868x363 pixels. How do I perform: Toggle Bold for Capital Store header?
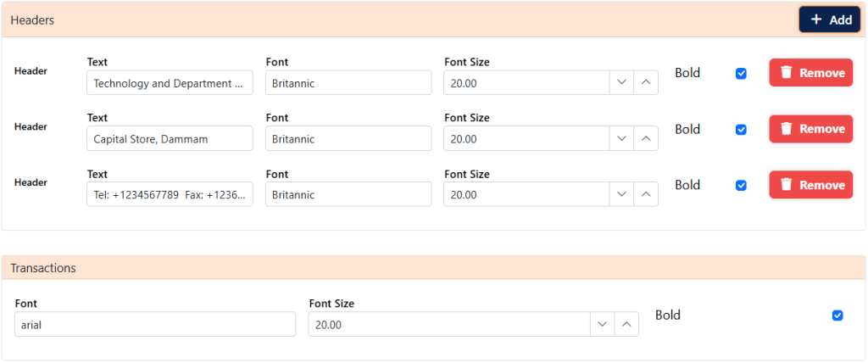click(741, 130)
